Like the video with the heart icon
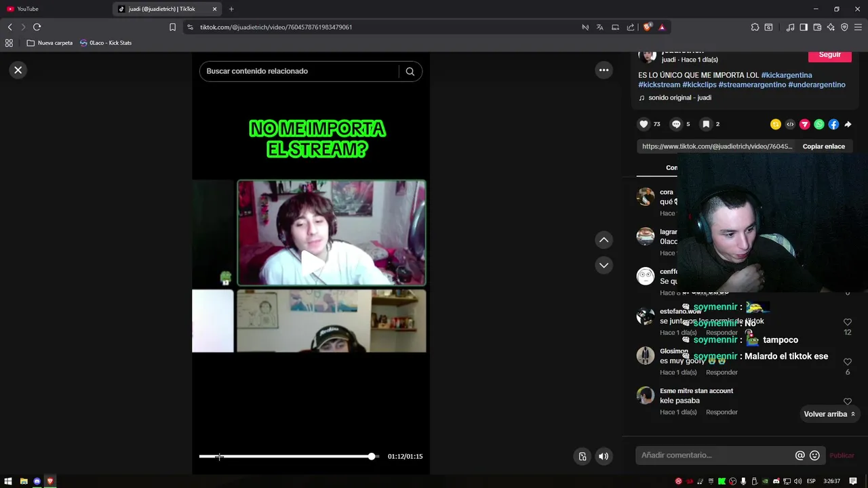The width and height of the screenshot is (868, 488). (x=644, y=124)
